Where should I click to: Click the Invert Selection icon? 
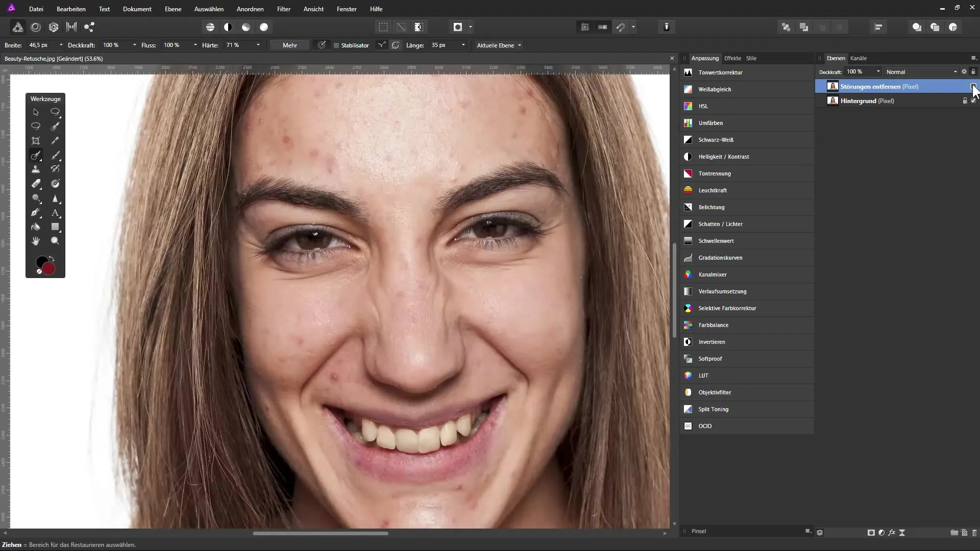point(419,27)
